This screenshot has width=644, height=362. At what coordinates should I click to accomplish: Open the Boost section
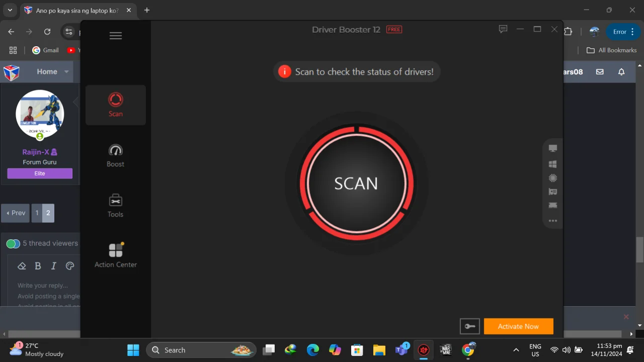click(x=116, y=155)
